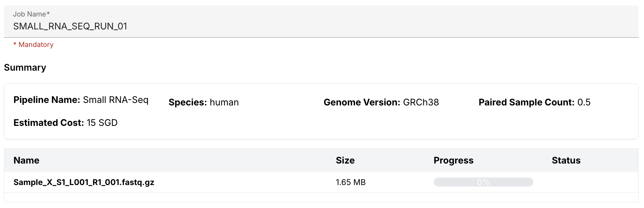The height and width of the screenshot is (208, 644).
Task: Click the Genome Version label
Action: coord(362,102)
